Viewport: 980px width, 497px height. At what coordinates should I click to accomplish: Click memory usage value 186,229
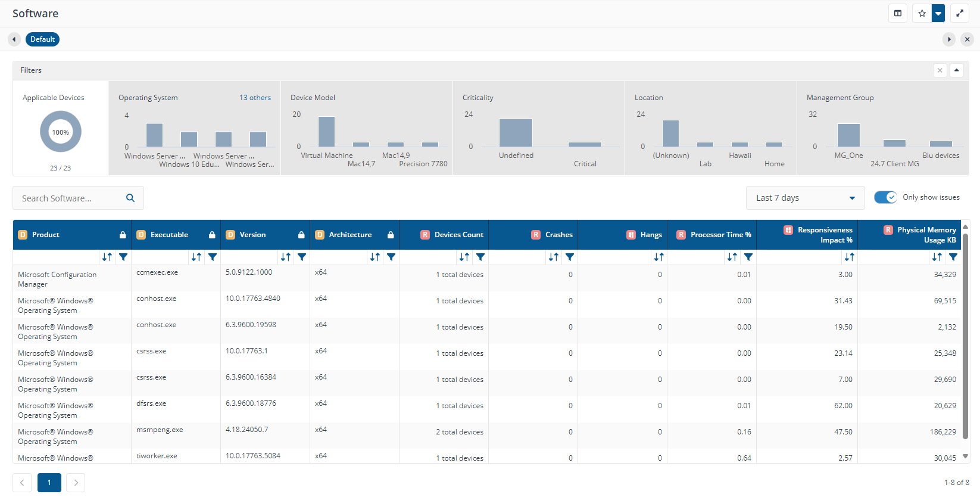click(943, 432)
